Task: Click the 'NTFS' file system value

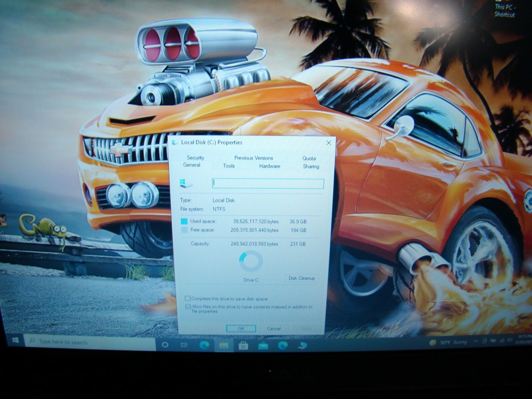Action: [x=219, y=209]
